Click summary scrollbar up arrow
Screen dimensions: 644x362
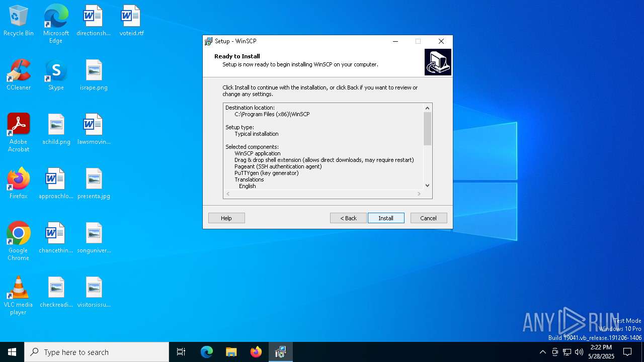pyautogui.click(x=428, y=108)
